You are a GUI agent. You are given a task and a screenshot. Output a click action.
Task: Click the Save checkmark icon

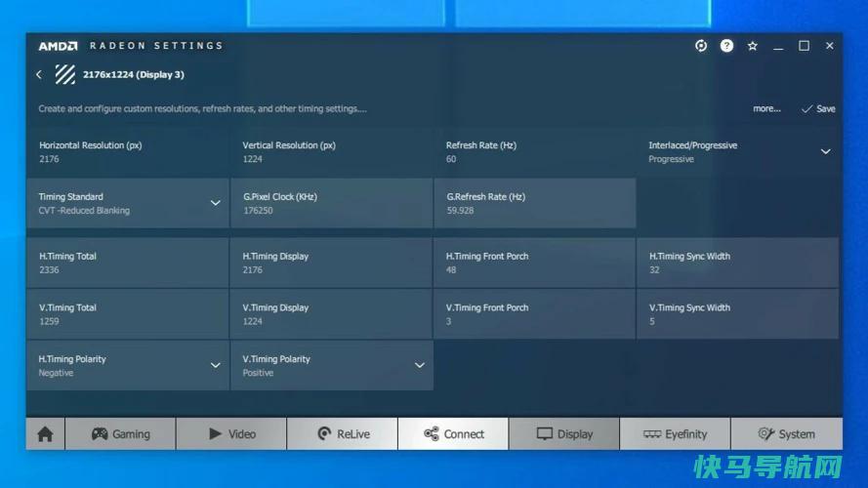point(806,109)
